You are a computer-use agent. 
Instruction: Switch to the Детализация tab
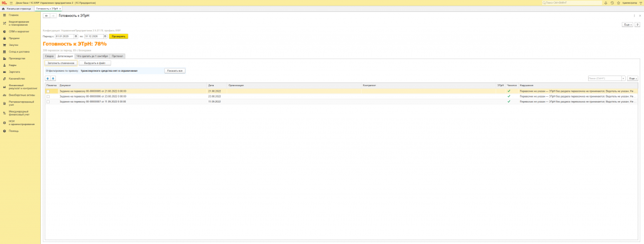tap(65, 56)
